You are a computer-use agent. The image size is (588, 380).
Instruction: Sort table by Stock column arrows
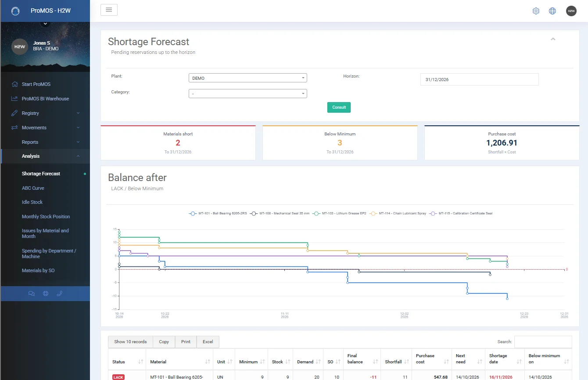[x=287, y=362]
